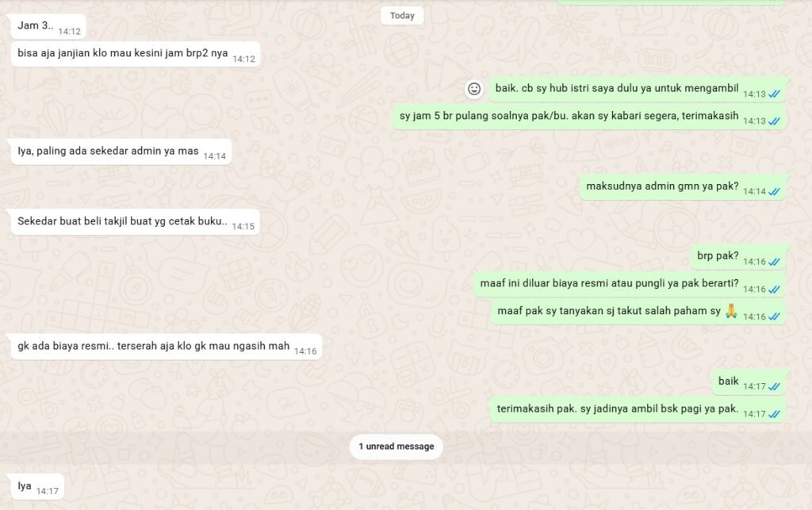
Task: Click message 'gk ada biaya resmi..'
Action: pos(167,347)
